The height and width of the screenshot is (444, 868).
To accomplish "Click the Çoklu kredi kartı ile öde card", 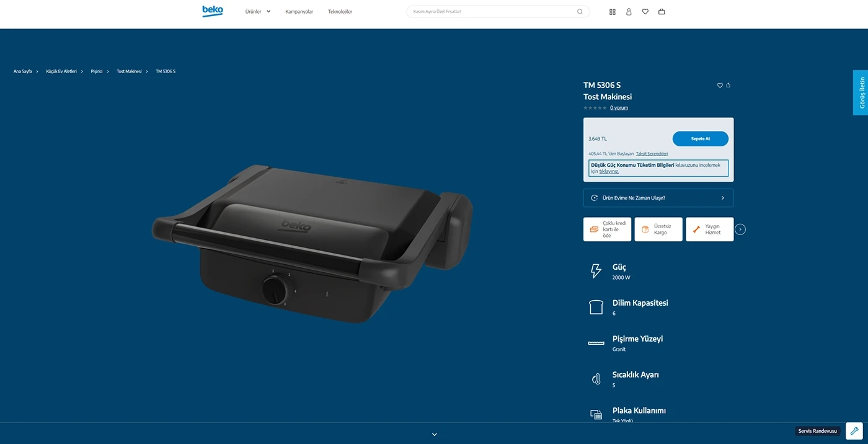I will tap(607, 229).
